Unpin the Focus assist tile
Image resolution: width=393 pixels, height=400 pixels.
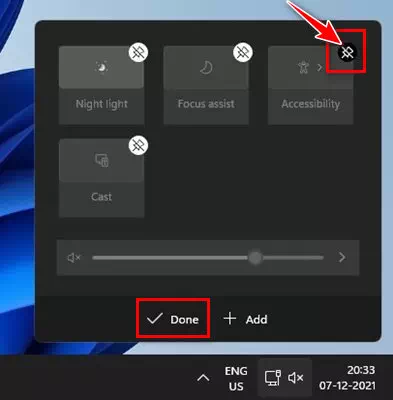tap(243, 52)
